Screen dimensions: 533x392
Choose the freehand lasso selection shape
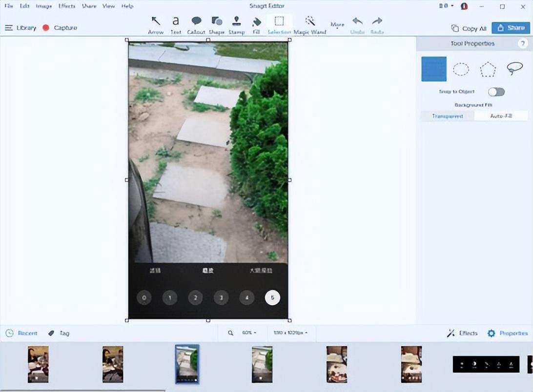[x=514, y=68]
